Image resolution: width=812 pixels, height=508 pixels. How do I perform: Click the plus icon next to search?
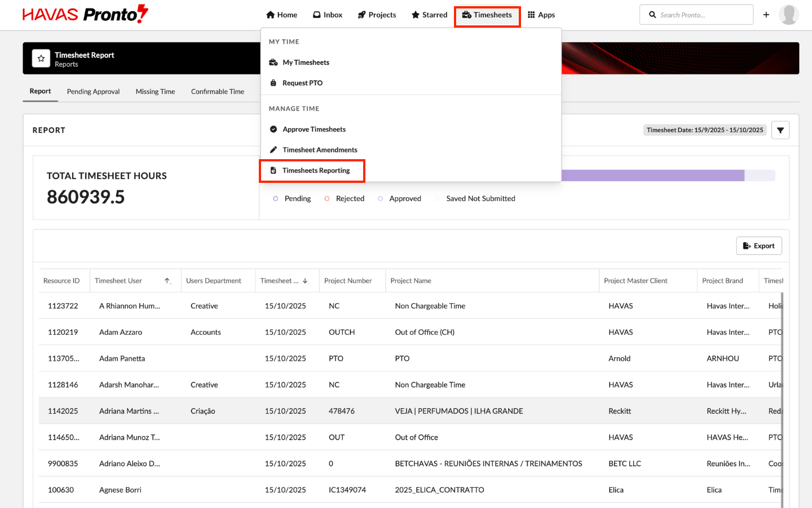[x=766, y=15]
